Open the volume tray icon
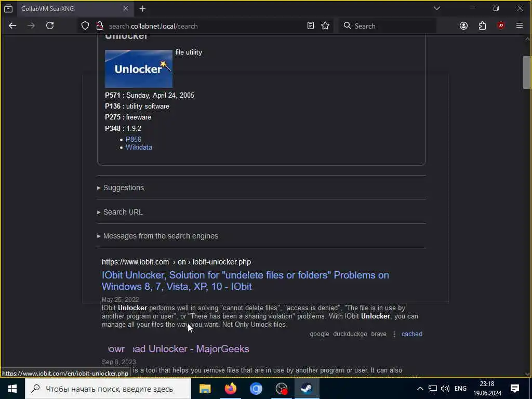Viewport: 532px width, 399px height. pos(445,389)
